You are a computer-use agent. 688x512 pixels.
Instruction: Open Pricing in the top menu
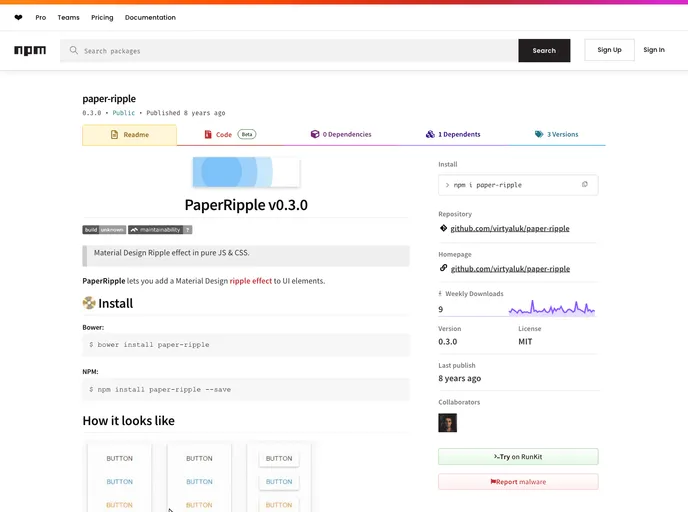102,18
